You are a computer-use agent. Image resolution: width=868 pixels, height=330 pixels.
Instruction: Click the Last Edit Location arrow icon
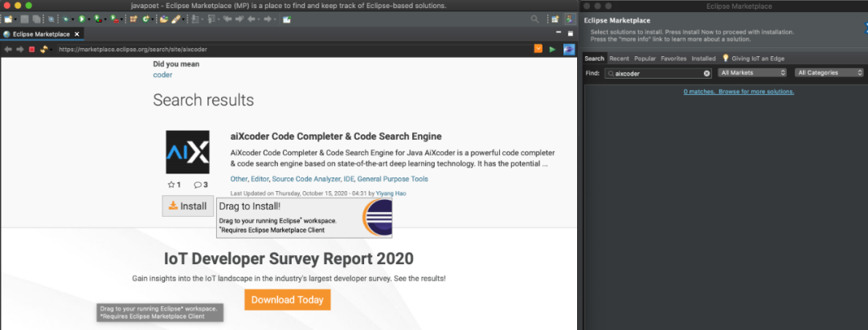point(227,18)
